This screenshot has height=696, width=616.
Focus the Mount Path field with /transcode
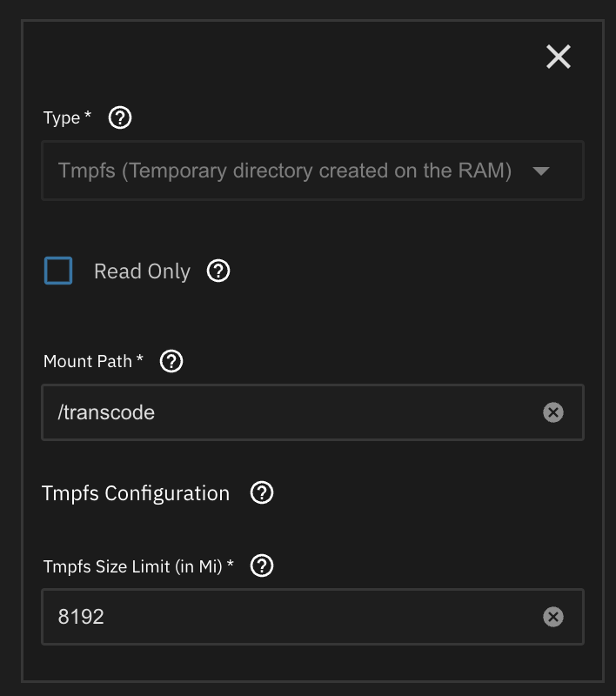[x=312, y=412]
